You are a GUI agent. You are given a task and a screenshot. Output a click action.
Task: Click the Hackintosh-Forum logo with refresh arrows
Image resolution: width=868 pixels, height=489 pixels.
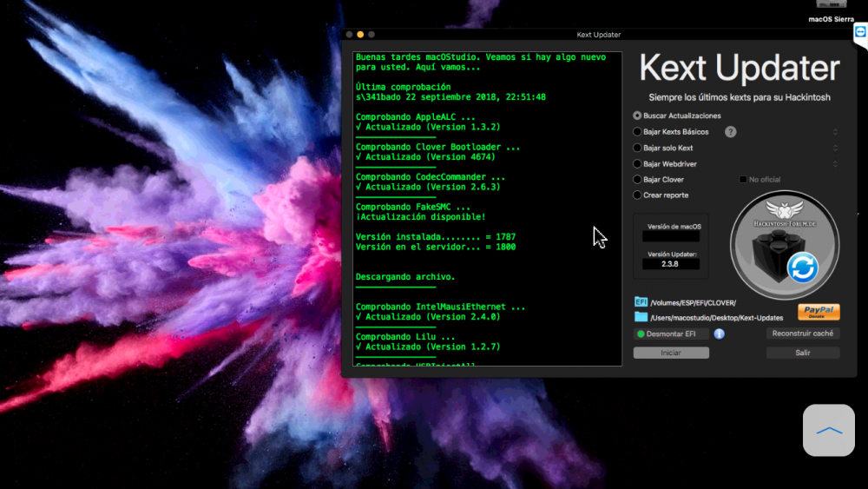point(784,245)
